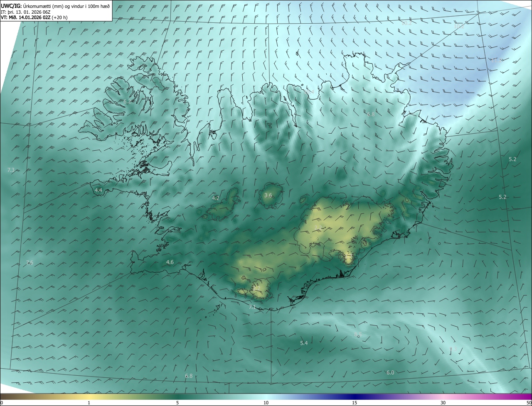This screenshot has width=532, height=406.
Task: Click the 4.4 value label on the map
Action: tap(99, 190)
